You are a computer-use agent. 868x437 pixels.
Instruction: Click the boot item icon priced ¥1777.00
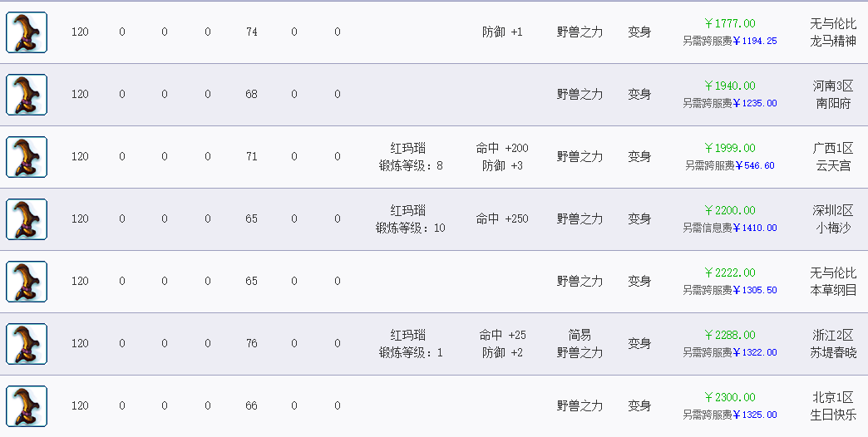pos(27,32)
